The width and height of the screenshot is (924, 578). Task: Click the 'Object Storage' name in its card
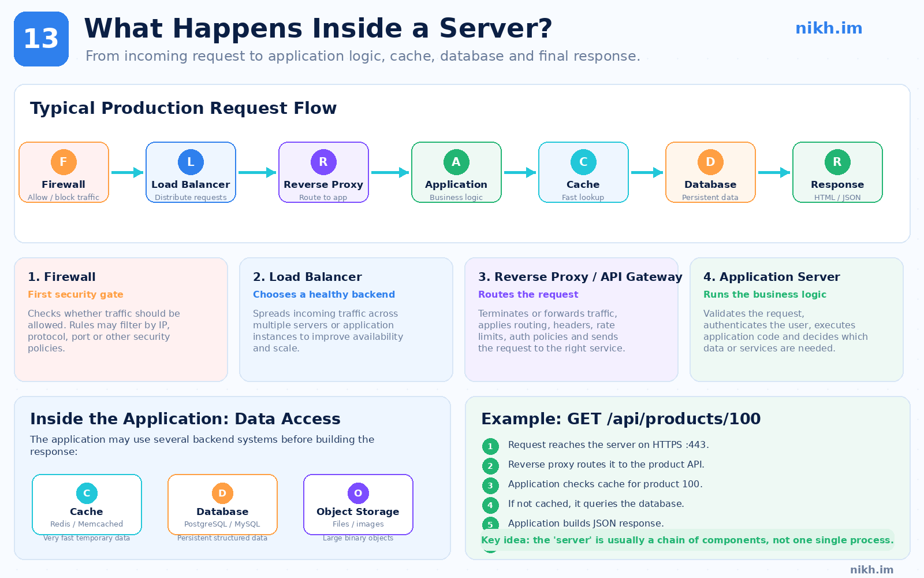(358, 512)
